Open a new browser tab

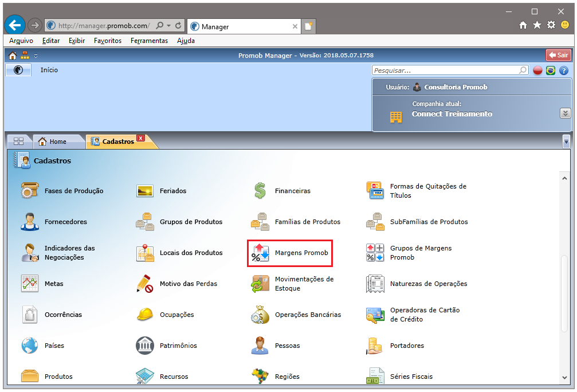308,26
